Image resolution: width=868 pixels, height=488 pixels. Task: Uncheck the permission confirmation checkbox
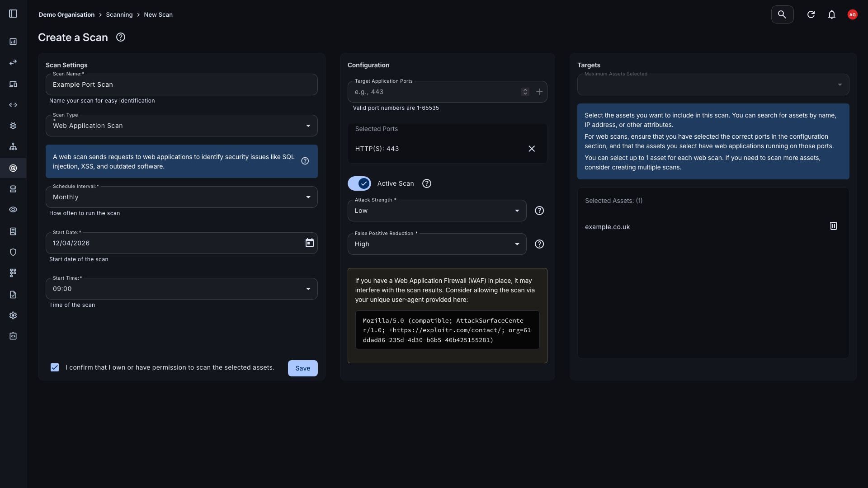point(55,367)
